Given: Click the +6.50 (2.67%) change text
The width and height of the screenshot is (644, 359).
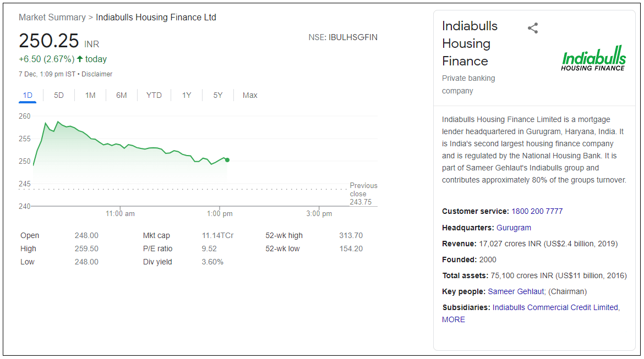Looking at the screenshot, I should (x=46, y=59).
